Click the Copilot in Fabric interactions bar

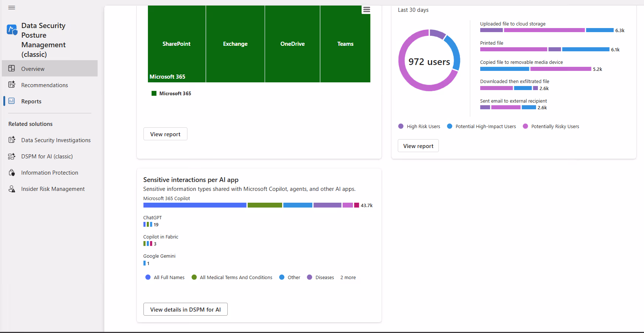coord(148,244)
